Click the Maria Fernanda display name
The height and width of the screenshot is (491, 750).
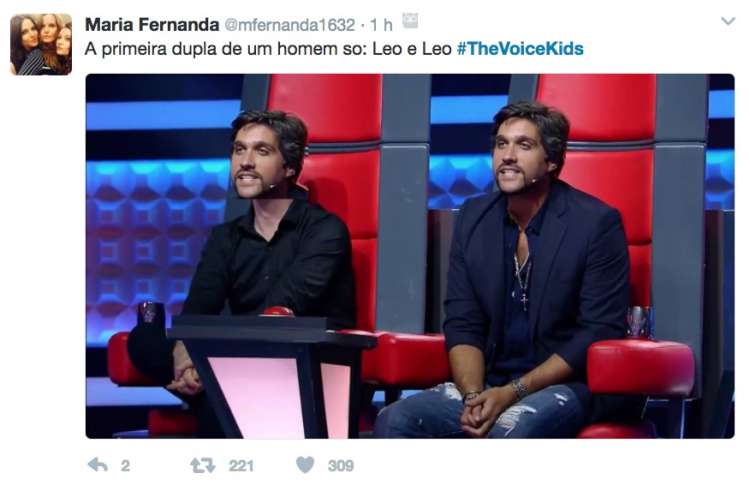152,24
